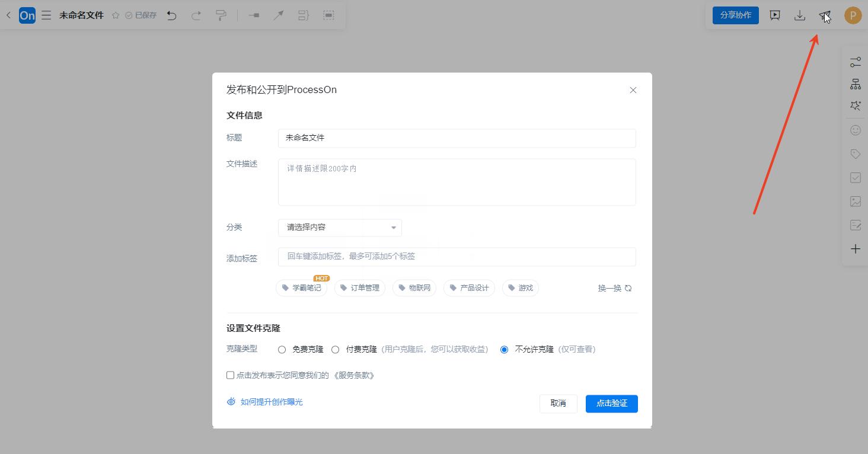This screenshot has width=868, height=454.
Task: Select the 付费克隆 radio button
Action: (x=335, y=349)
